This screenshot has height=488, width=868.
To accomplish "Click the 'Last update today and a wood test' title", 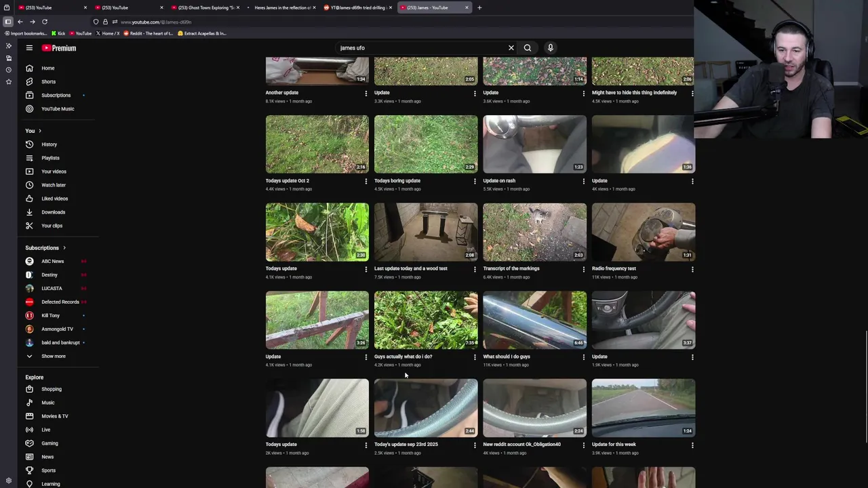I will pos(411,268).
